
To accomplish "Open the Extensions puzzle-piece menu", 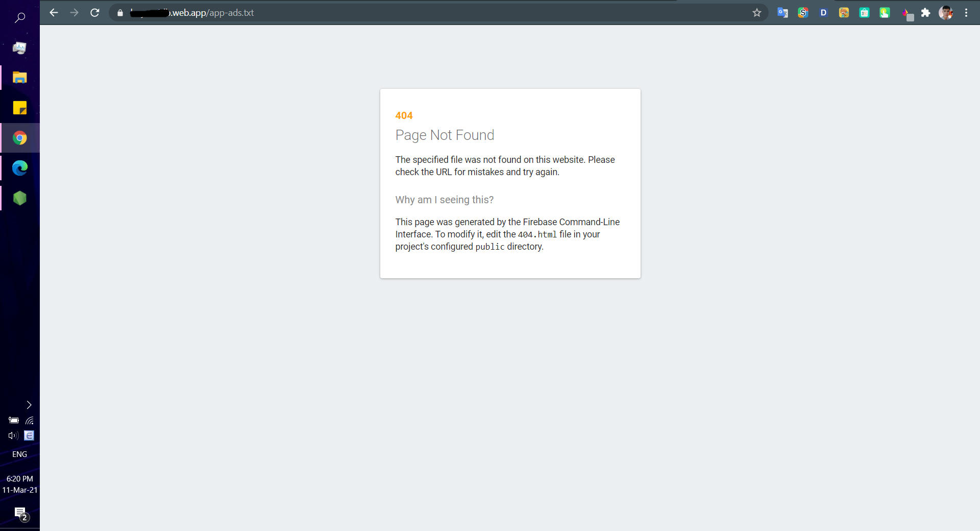I will click(925, 13).
